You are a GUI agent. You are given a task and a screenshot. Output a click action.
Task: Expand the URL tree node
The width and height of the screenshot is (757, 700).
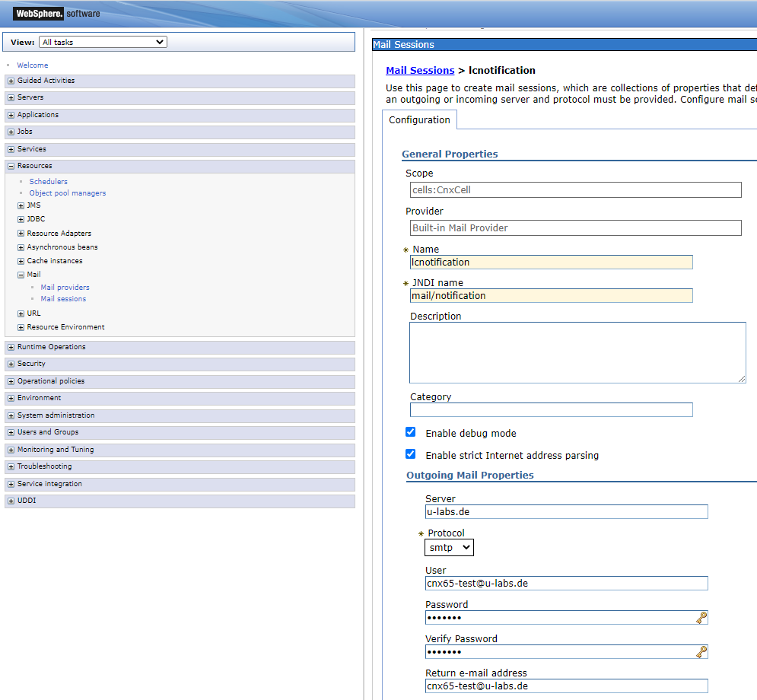coord(21,313)
